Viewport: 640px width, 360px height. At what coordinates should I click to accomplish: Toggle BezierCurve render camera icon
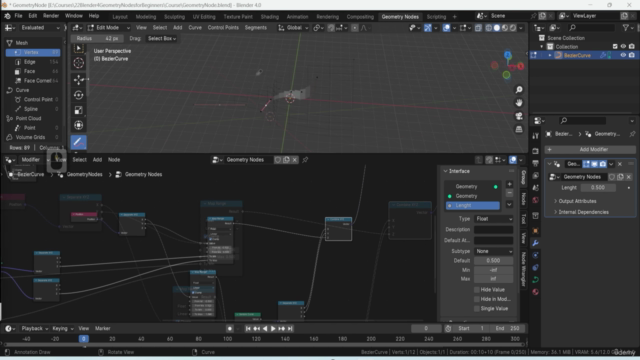tap(632, 55)
